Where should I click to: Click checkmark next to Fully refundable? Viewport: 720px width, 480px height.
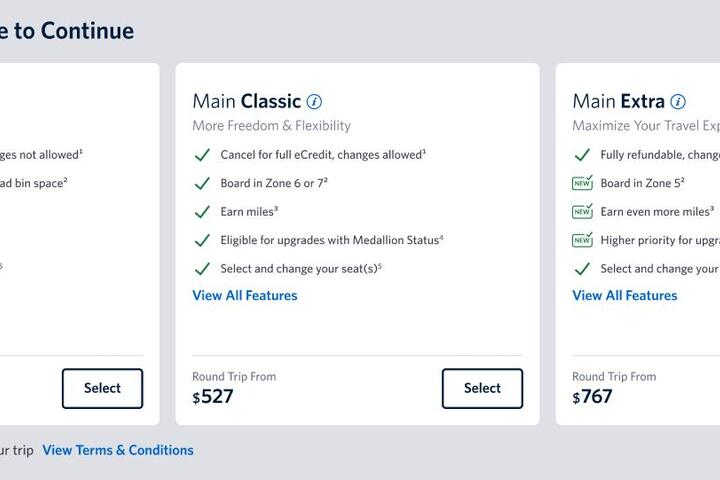click(582, 155)
